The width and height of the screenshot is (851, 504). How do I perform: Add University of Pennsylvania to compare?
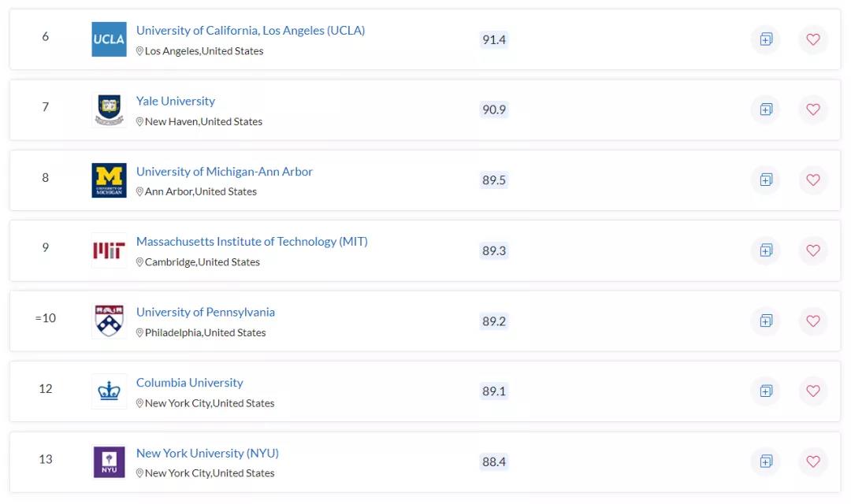pos(766,321)
